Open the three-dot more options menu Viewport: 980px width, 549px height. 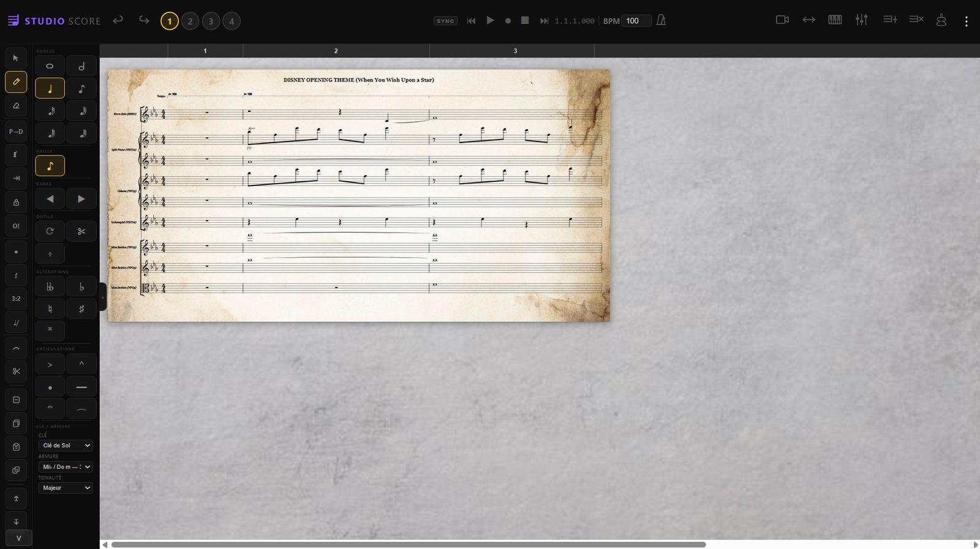click(966, 21)
